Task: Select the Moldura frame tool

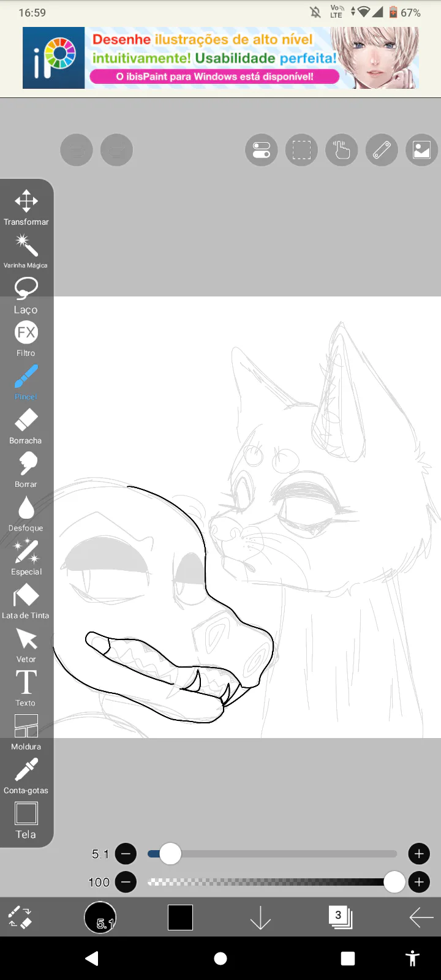Action: pos(26,733)
